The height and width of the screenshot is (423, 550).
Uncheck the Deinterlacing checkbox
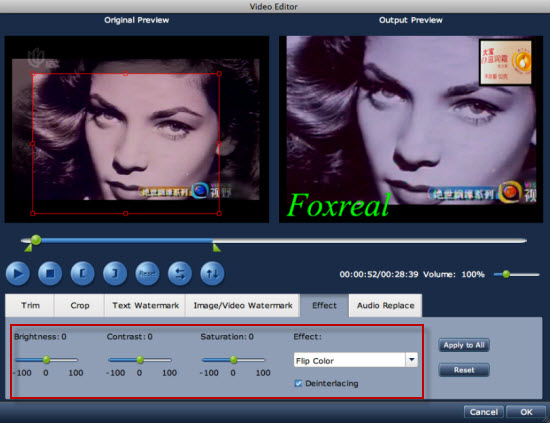point(298,383)
